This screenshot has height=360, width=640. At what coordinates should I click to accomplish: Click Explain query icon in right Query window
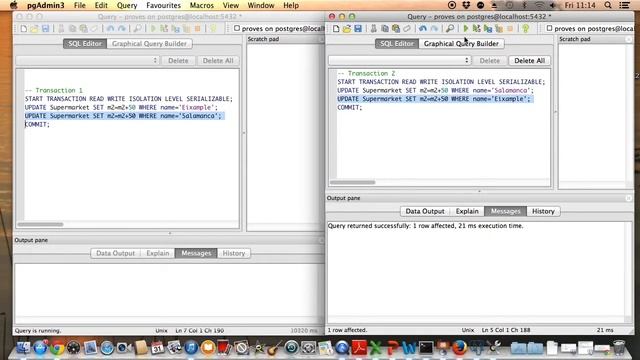[x=499, y=29]
